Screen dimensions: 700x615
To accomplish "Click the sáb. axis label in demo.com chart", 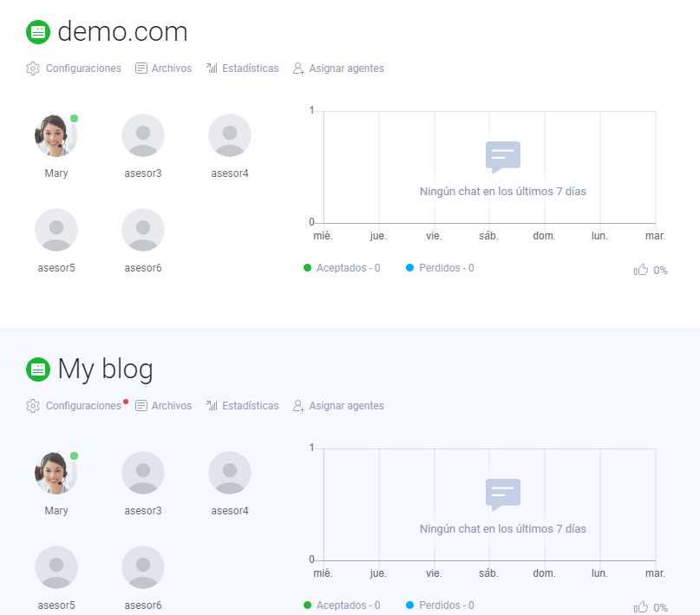I will click(x=489, y=236).
